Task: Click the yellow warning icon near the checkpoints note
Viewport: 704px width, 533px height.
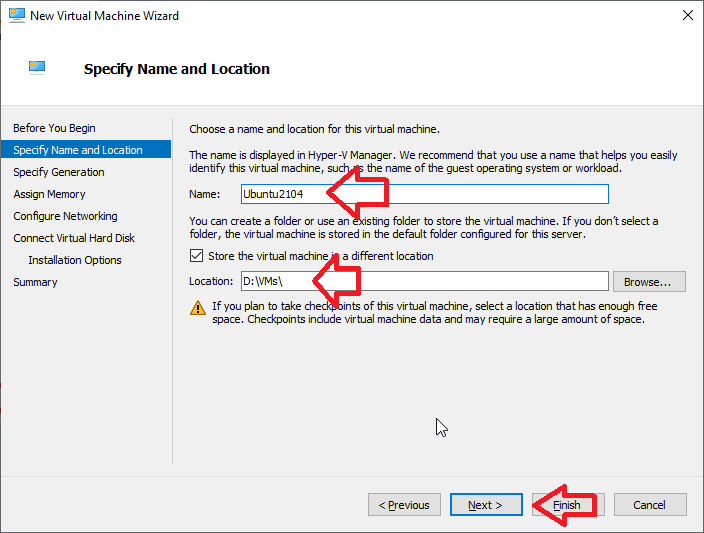Action: tap(197, 309)
